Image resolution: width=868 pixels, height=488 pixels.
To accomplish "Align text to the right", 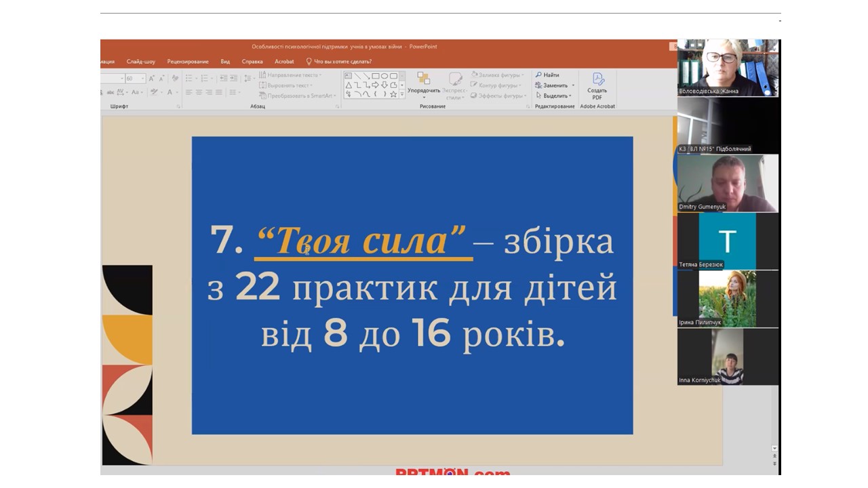I will [x=209, y=92].
